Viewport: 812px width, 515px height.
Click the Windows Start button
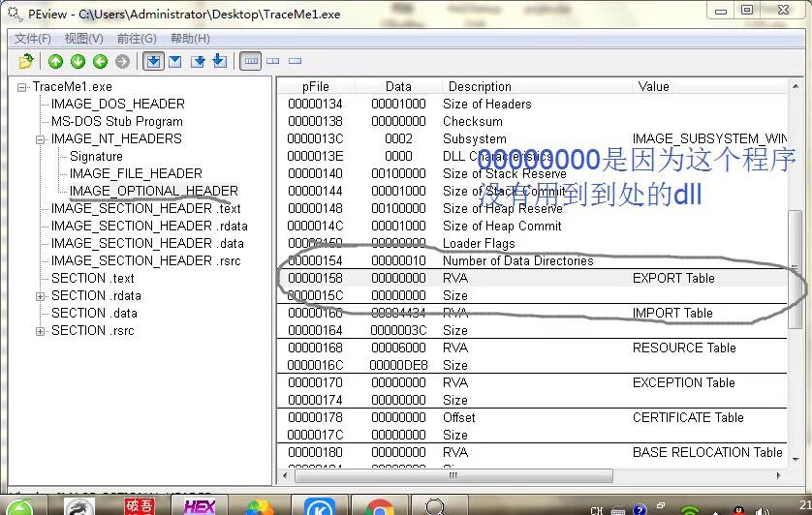click(19, 507)
